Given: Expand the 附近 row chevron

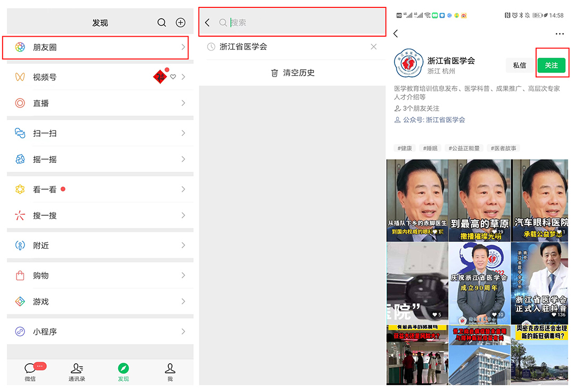Looking at the screenshot, I should pos(183,246).
